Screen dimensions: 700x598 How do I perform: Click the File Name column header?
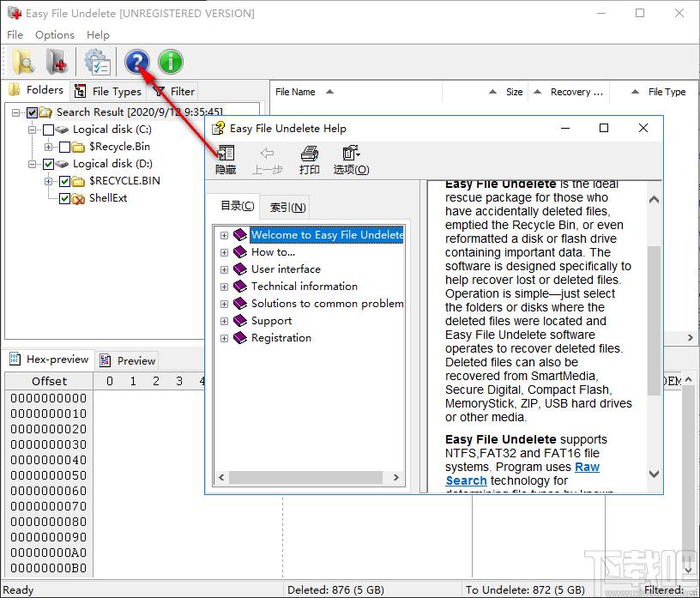[295, 92]
